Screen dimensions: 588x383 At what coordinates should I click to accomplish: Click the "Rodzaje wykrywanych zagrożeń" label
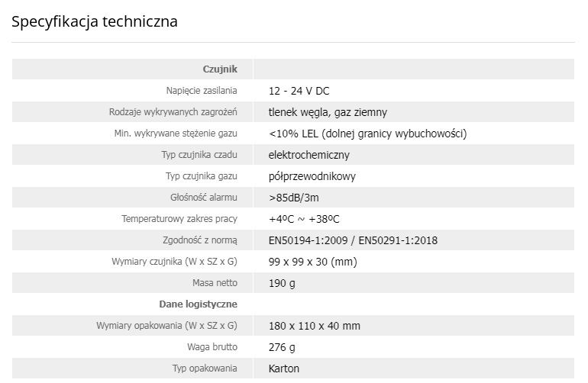point(173,112)
